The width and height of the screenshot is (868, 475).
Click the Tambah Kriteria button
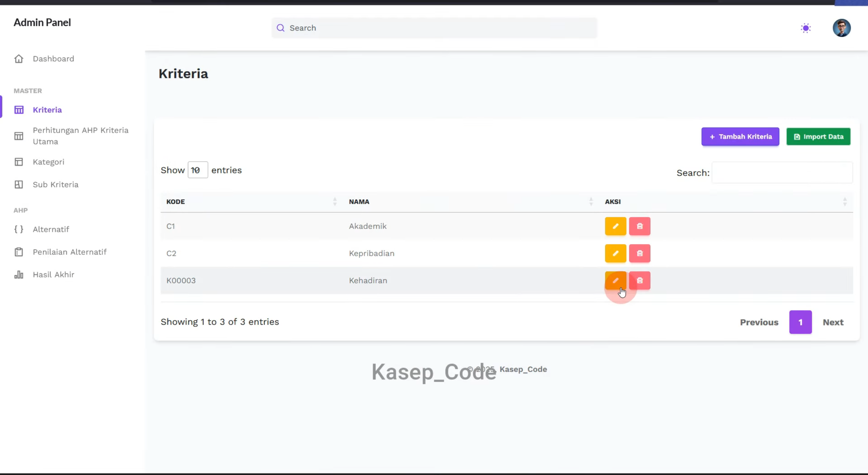(x=740, y=137)
